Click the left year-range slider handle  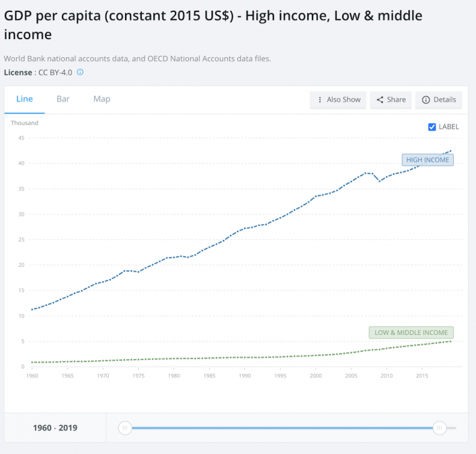click(x=124, y=428)
